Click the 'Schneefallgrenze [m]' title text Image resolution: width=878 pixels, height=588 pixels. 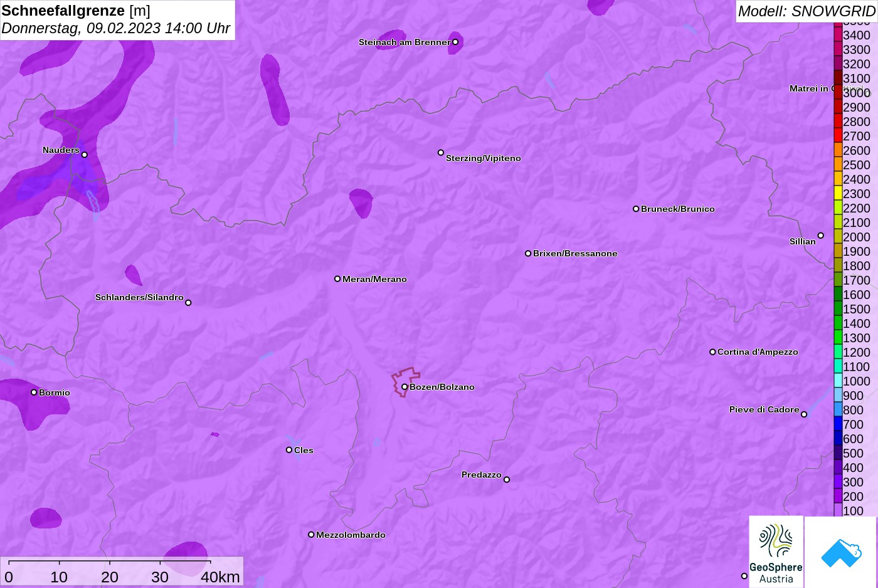point(76,11)
